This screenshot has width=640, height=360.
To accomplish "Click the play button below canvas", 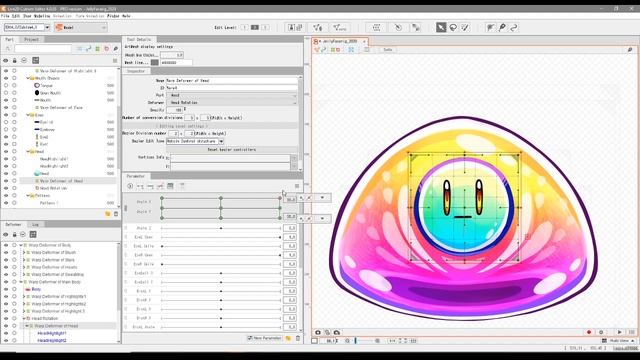I will pyautogui.click(x=620, y=332).
